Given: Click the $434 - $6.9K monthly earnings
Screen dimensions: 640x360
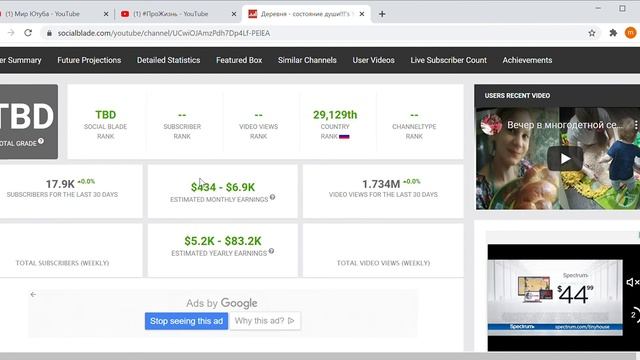Looking at the screenshot, I should [223, 187].
